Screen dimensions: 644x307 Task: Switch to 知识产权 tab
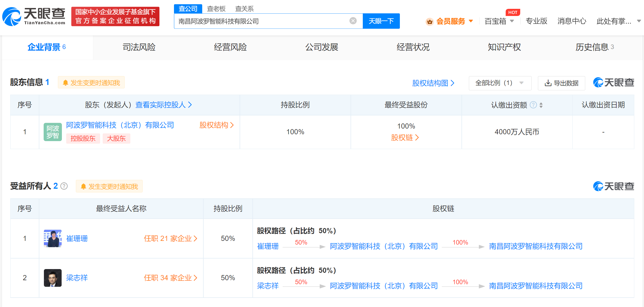(x=504, y=47)
